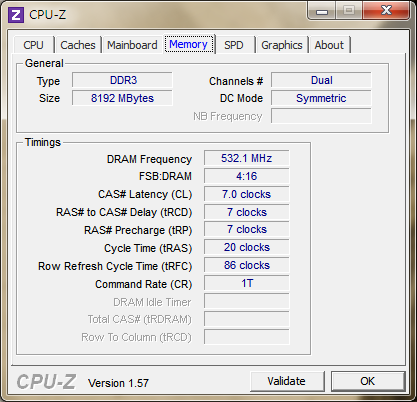Click the Command Rate 1T field

click(247, 283)
